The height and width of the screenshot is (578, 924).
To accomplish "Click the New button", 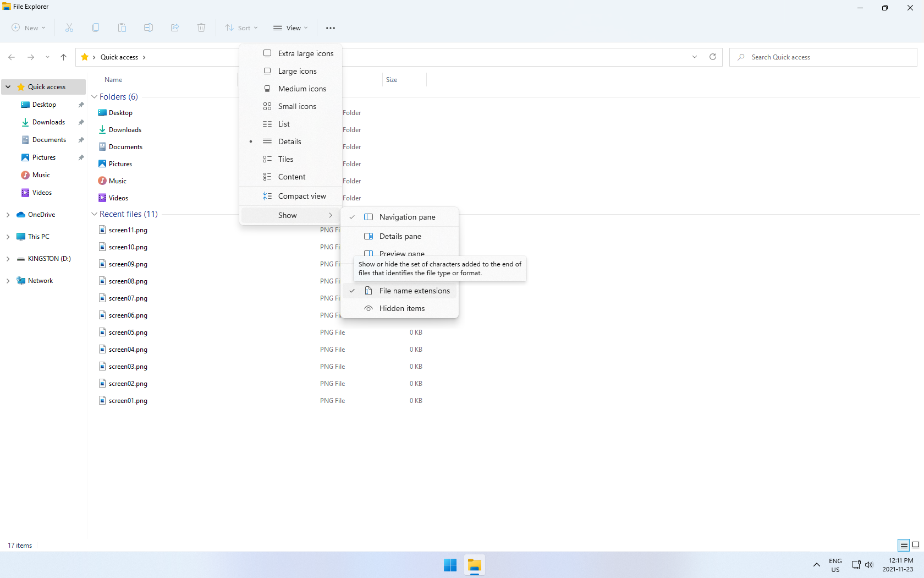I will [29, 28].
